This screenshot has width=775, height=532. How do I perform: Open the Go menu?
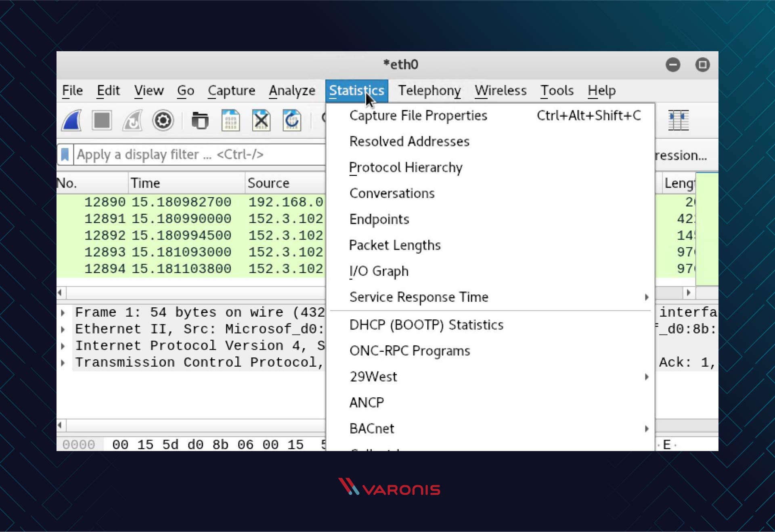coord(186,91)
